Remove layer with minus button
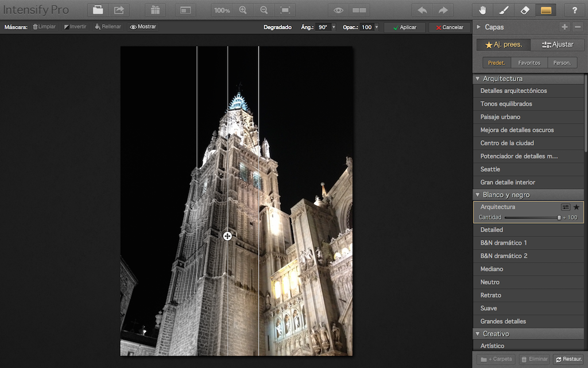 [578, 27]
